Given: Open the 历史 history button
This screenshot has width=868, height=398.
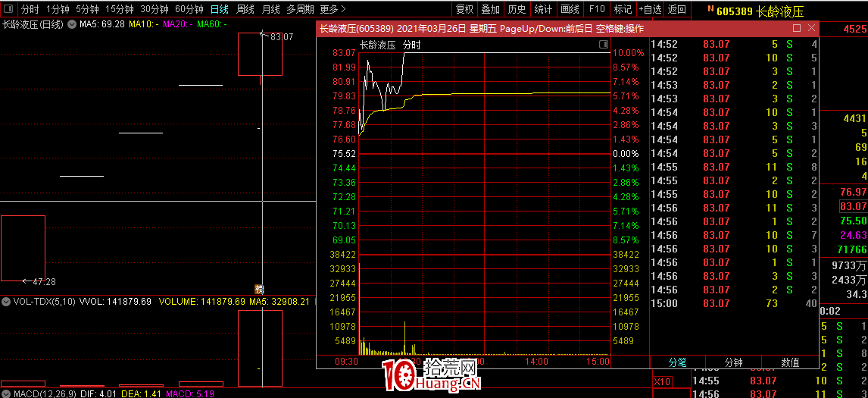Looking at the screenshot, I should tap(517, 9).
